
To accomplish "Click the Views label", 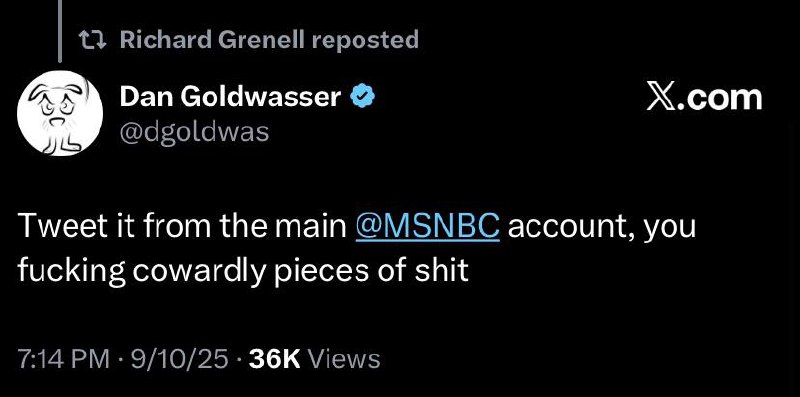I will point(344,359).
